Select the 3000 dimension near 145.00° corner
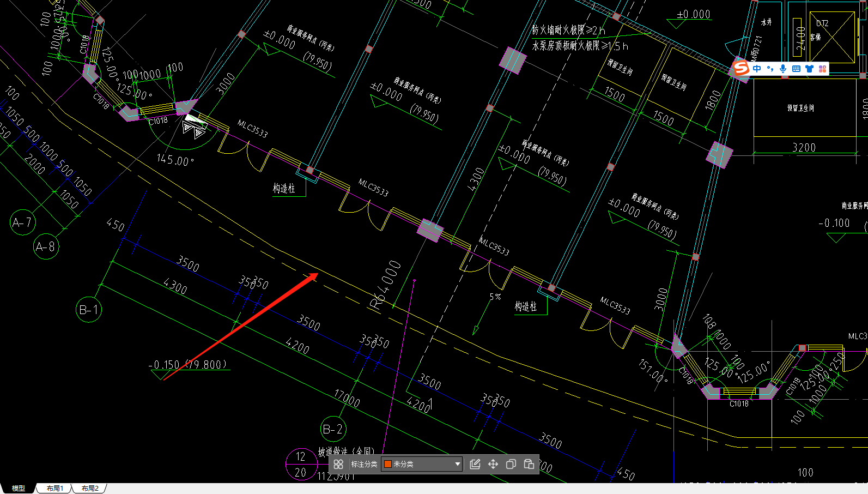 tap(226, 83)
